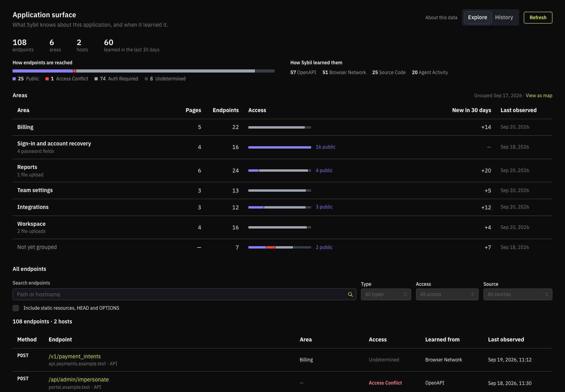This screenshot has width=565, height=392.
Task: Click the 108 endpoints stat
Action: [x=23, y=45]
